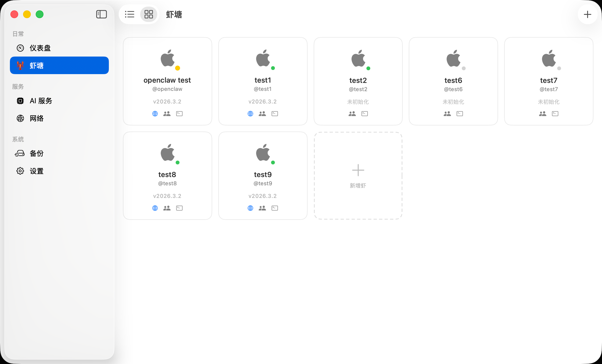This screenshot has height=364, width=602.
Task: Open the 仪表盘 dashboard page
Action: pos(59,48)
